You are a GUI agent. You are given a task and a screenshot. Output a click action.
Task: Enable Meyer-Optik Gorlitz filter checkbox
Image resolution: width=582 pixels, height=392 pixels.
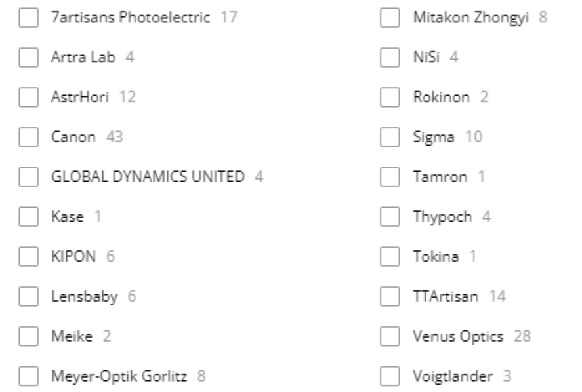click(x=28, y=377)
